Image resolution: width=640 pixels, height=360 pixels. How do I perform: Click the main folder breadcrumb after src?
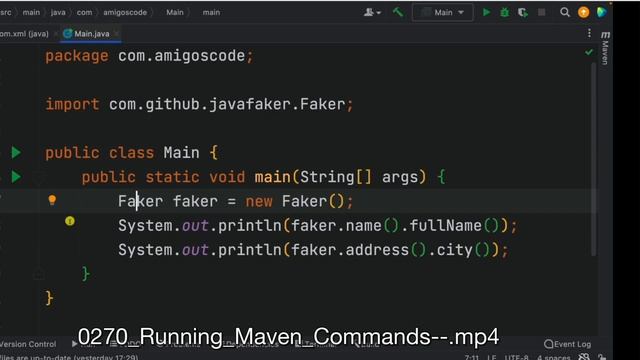click(31, 12)
